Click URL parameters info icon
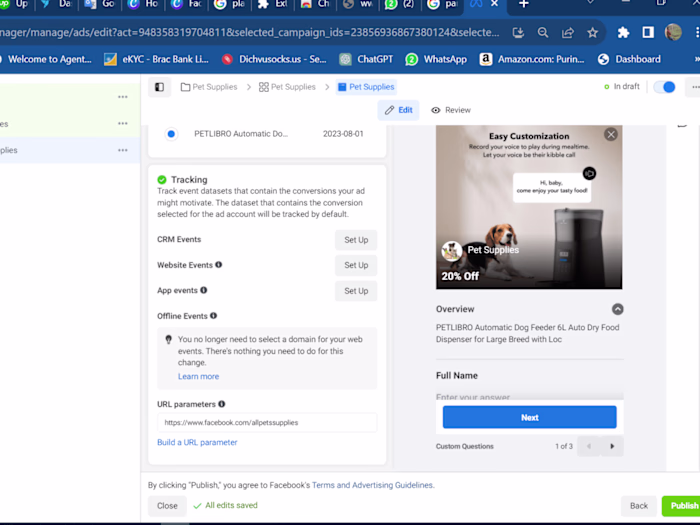The height and width of the screenshot is (525, 700). coord(222,404)
